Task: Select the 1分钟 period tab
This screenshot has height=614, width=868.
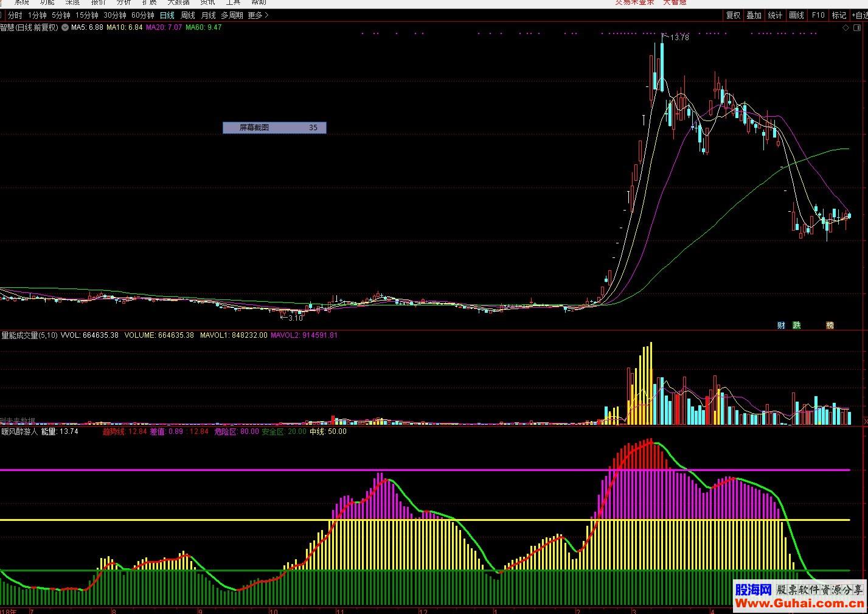Action: point(37,15)
